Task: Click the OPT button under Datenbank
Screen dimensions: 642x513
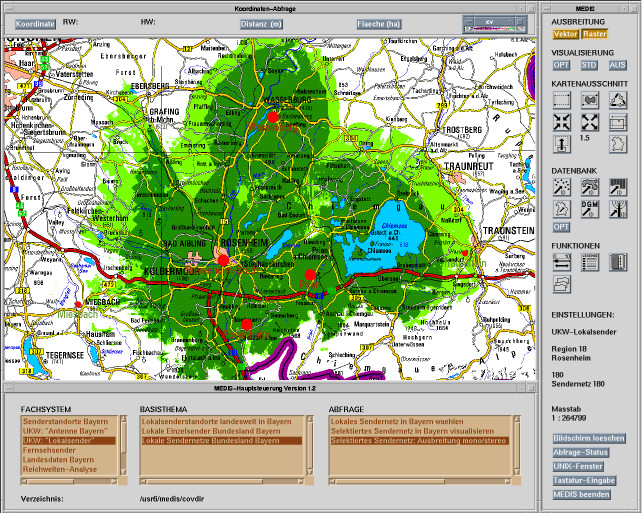Action: click(x=562, y=227)
